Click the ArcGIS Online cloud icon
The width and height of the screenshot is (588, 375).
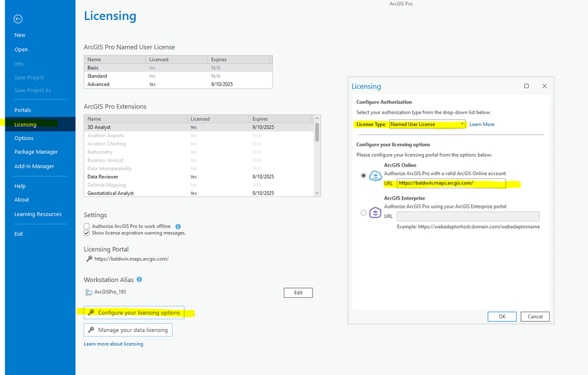(x=376, y=175)
